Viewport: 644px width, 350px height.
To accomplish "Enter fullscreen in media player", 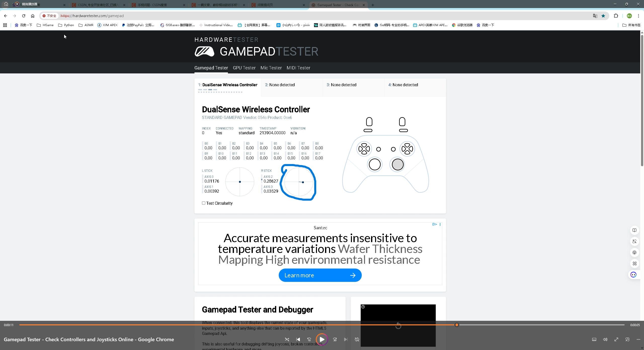I will tap(616, 339).
